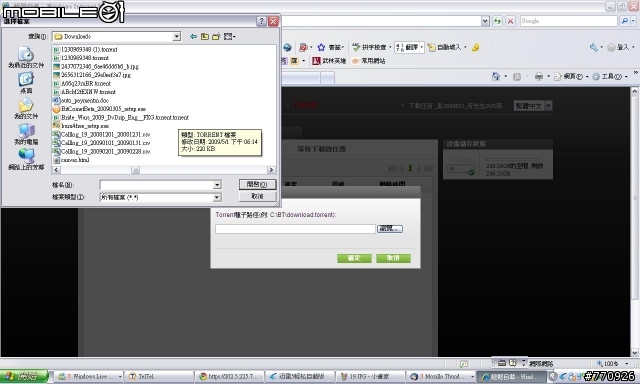Select the canvas.html file
Screen dimensions: 640x384
(x=71, y=160)
